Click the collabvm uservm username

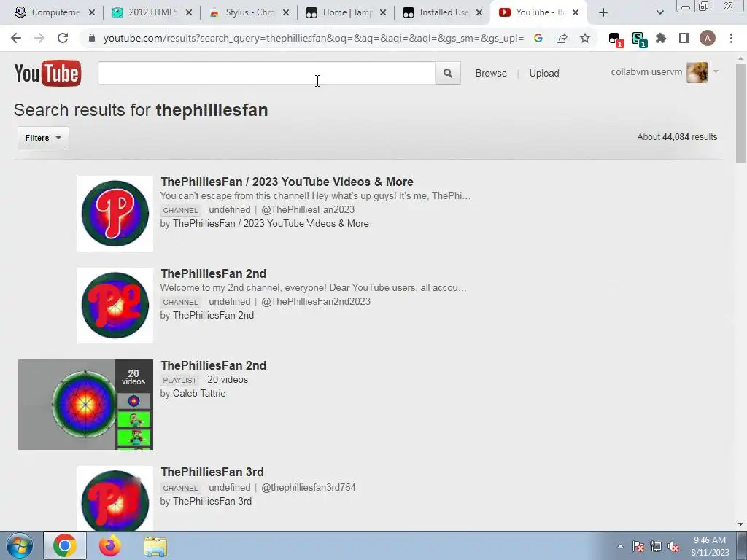[x=646, y=72]
